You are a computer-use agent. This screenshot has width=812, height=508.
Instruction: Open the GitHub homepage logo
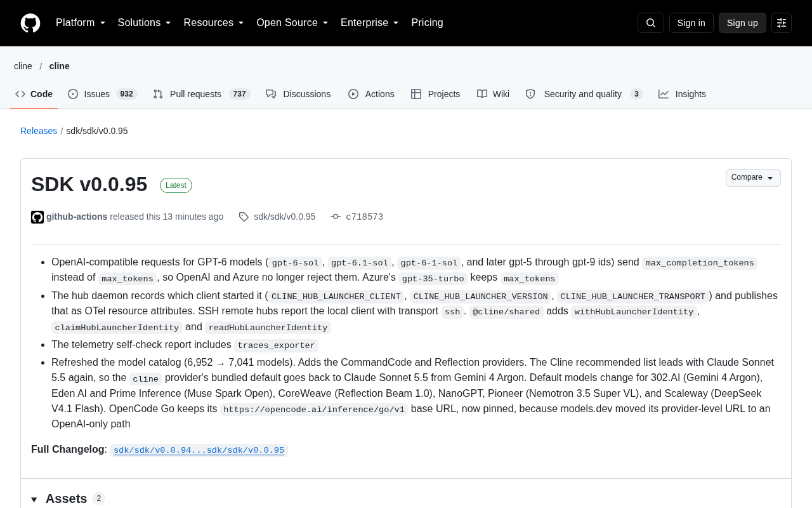[30, 23]
